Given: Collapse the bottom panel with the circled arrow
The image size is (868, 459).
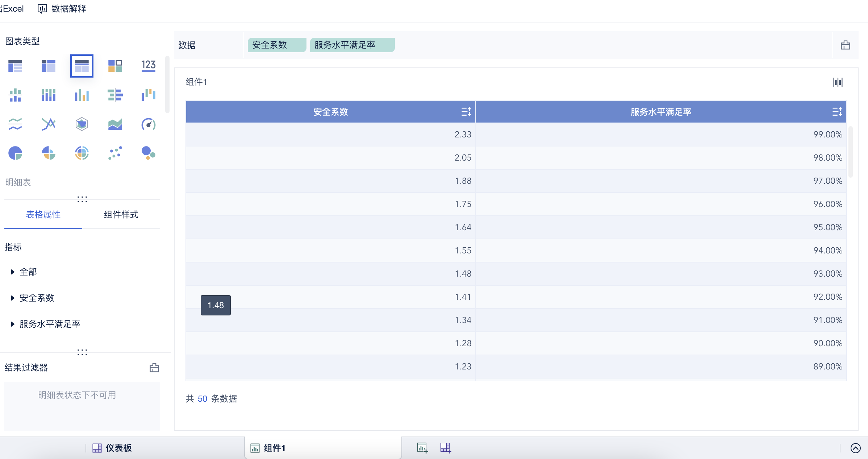Looking at the screenshot, I should (x=855, y=448).
